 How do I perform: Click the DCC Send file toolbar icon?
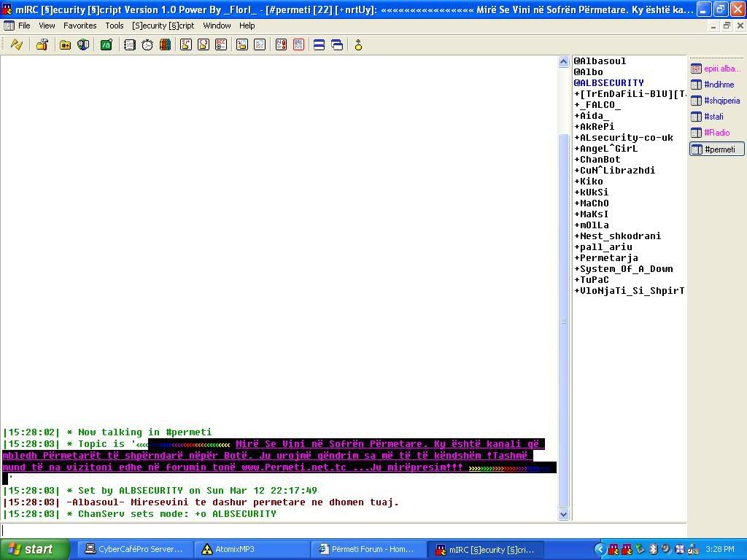[x=186, y=44]
